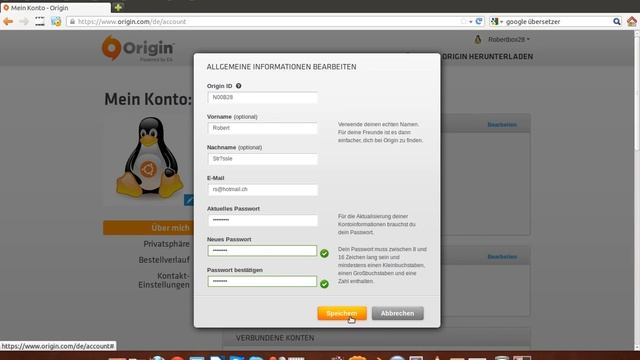Click the VERBUNDENE KONTEN heading
Image resolution: width=640 pixels, height=360 pixels.
coord(275,338)
